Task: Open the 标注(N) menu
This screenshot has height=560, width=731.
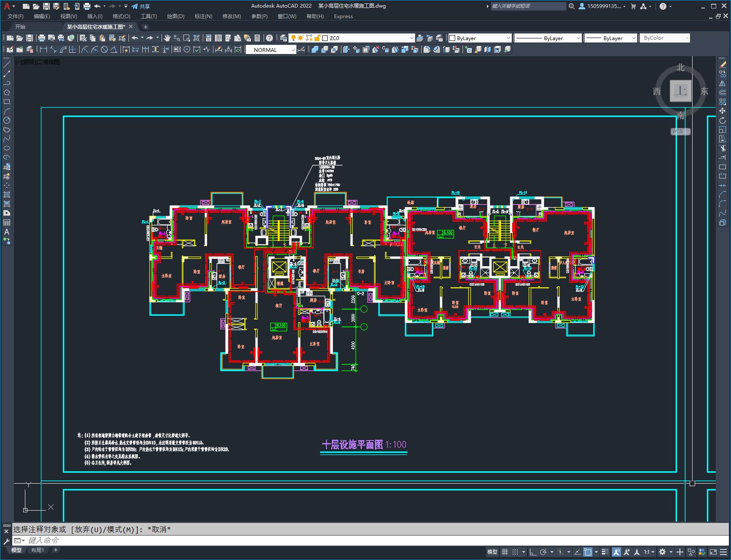Action: (203, 16)
